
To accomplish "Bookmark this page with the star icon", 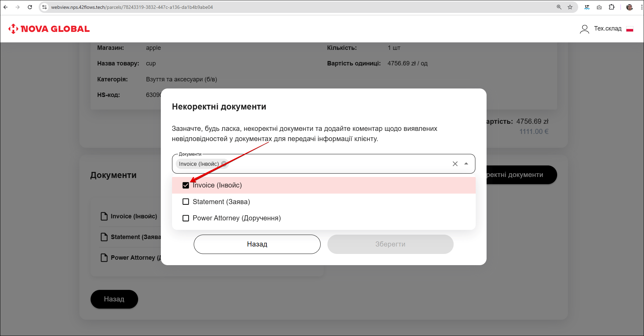I will click(570, 7).
